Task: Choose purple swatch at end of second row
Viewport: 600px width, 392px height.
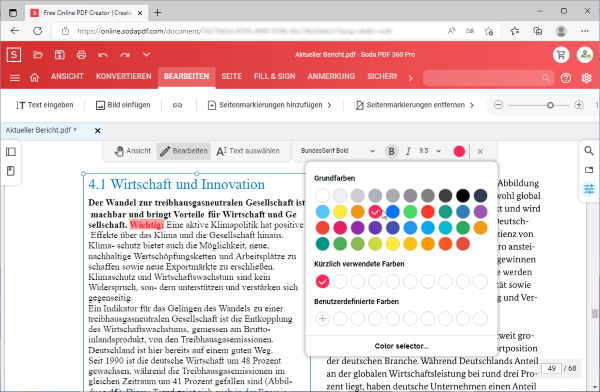Action: [480, 212]
